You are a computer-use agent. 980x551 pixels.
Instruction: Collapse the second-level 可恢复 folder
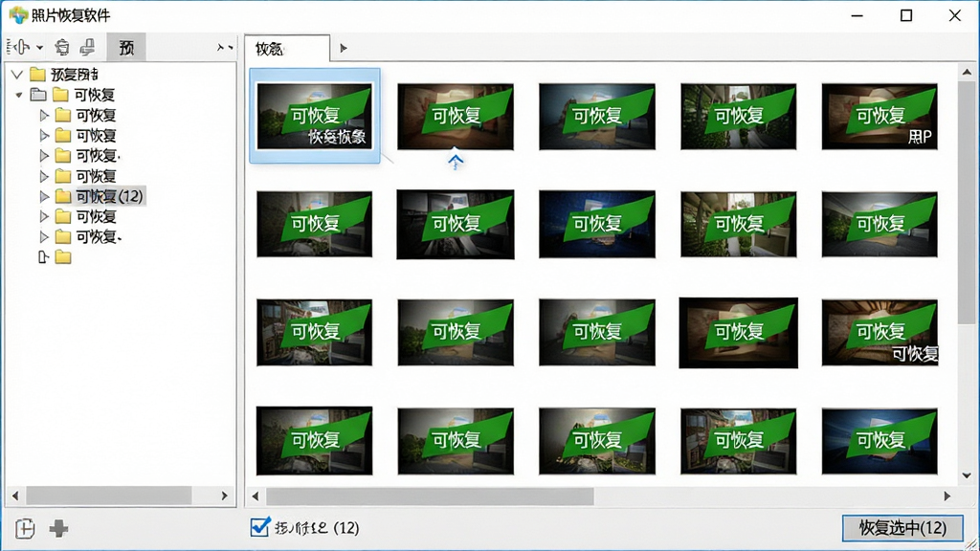(x=19, y=95)
